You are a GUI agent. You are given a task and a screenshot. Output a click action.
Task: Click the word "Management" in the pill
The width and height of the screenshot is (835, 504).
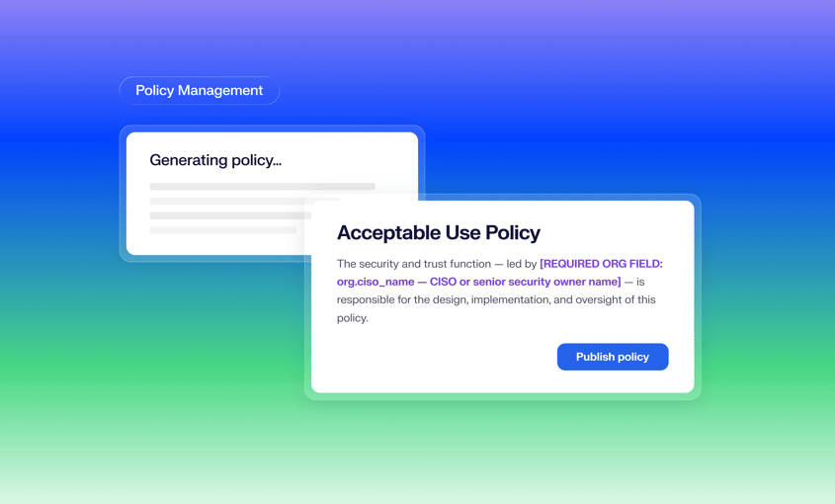click(x=220, y=91)
